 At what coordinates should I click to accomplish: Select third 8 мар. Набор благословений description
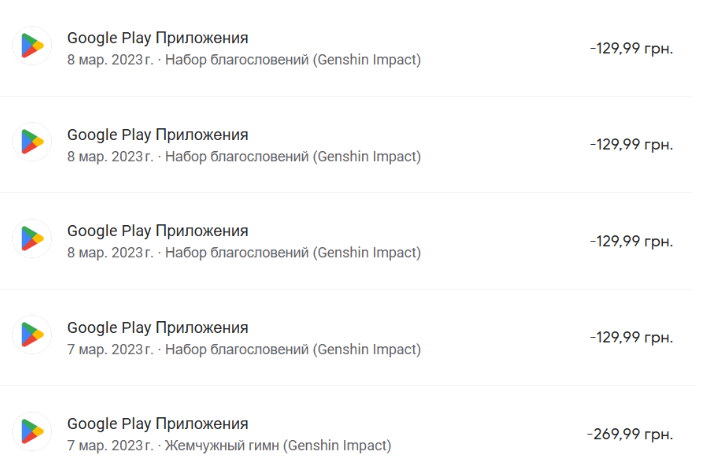click(x=244, y=253)
